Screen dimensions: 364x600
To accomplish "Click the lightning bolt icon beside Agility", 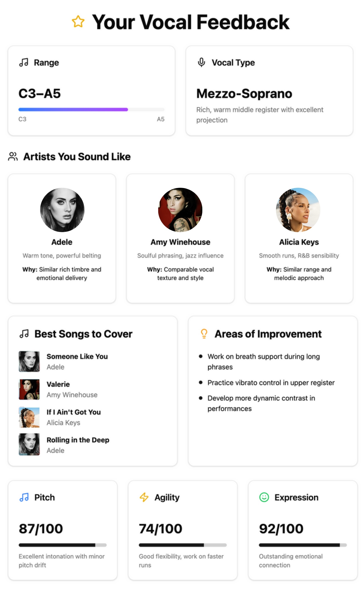I will pos(144,498).
